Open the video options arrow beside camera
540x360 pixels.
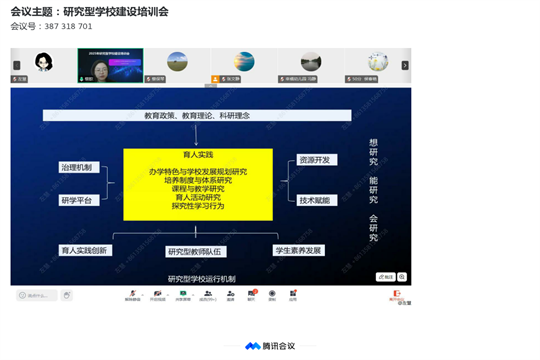[168, 295]
